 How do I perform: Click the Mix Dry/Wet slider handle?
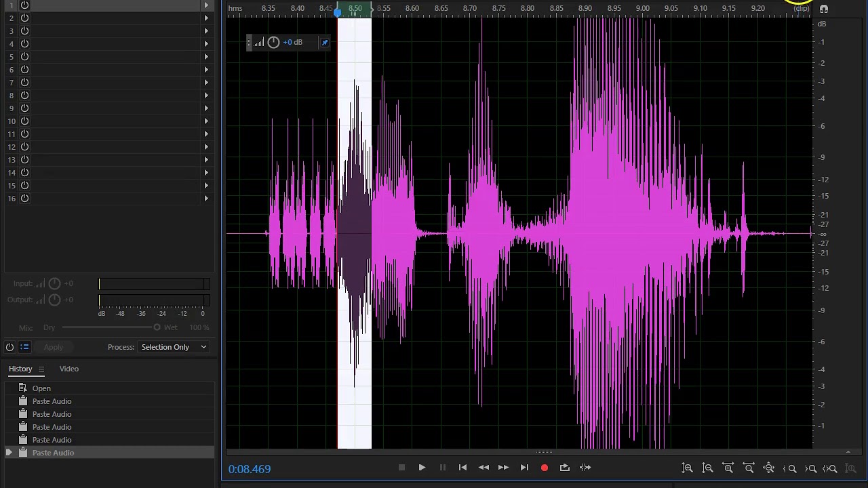pyautogui.click(x=157, y=327)
